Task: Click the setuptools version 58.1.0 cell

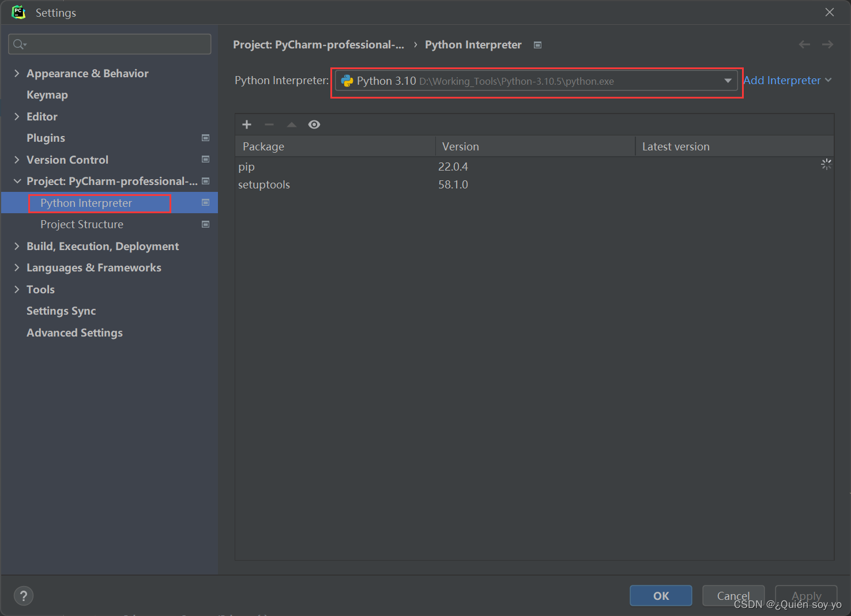Action: 453,184
